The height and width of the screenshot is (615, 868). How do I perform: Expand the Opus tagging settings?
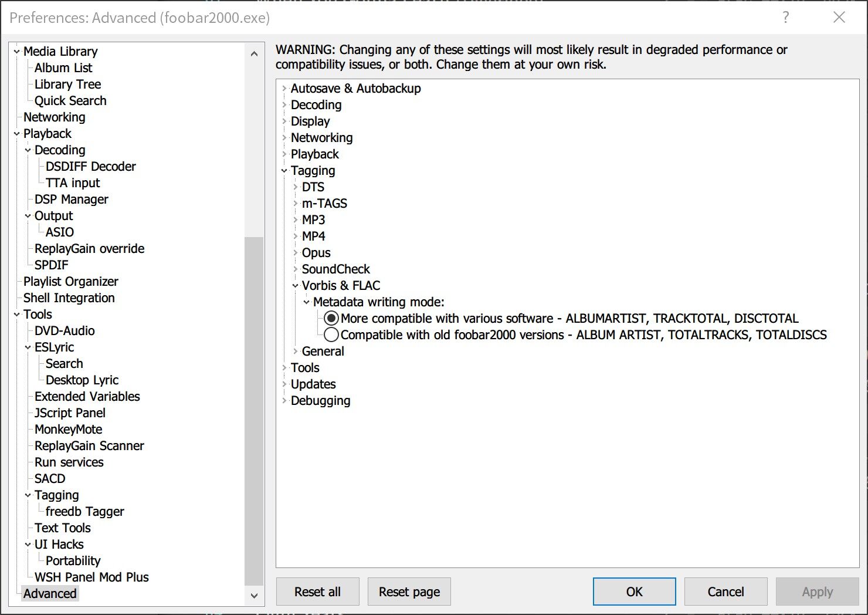click(296, 253)
